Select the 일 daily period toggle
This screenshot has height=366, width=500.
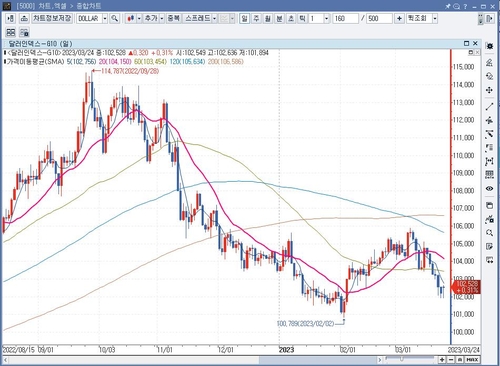244,18
